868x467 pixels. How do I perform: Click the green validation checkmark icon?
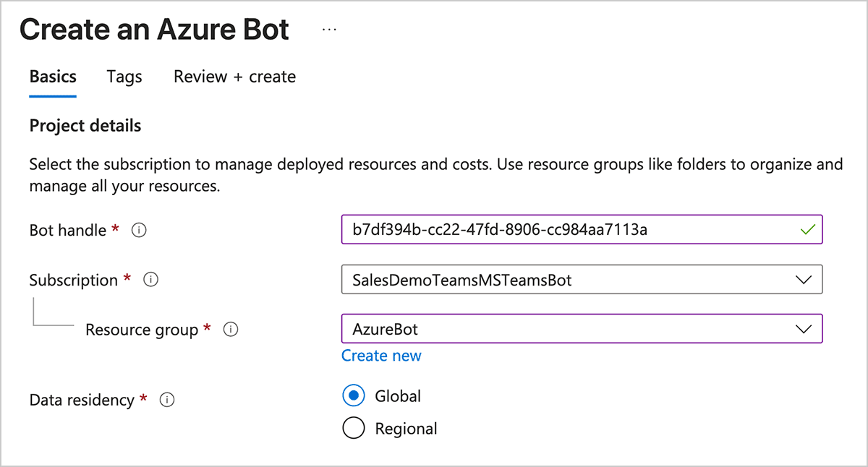pyautogui.click(x=808, y=231)
